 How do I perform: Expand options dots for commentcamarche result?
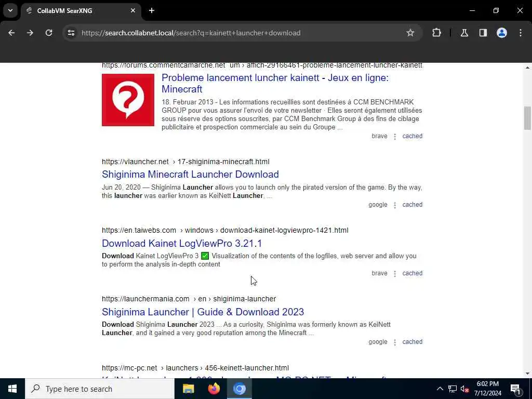tap(395, 137)
